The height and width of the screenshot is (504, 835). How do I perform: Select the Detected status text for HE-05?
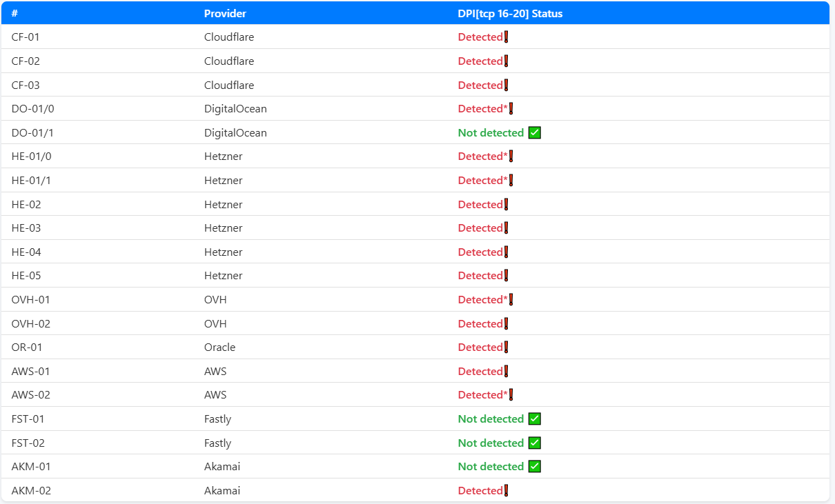(x=480, y=276)
